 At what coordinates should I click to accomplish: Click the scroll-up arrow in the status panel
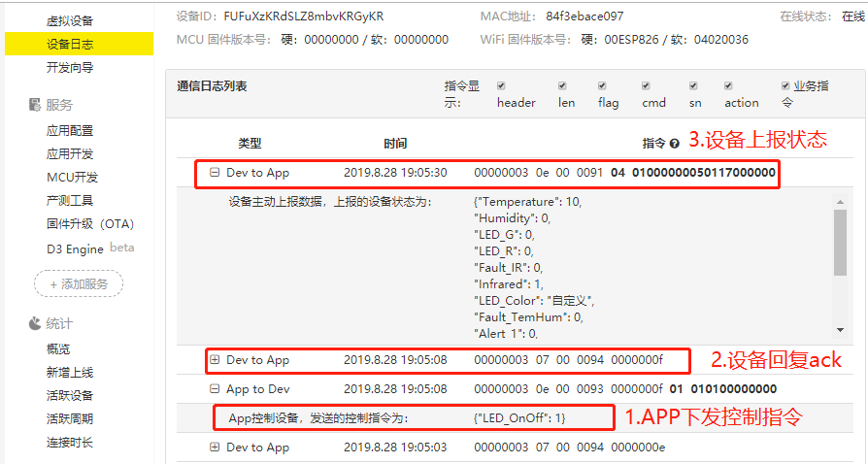[x=841, y=202]
